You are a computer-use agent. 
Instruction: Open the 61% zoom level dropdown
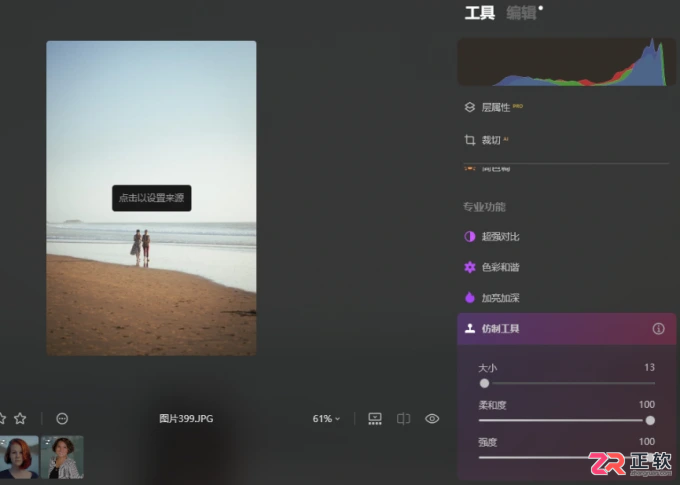tap(326, 419)
